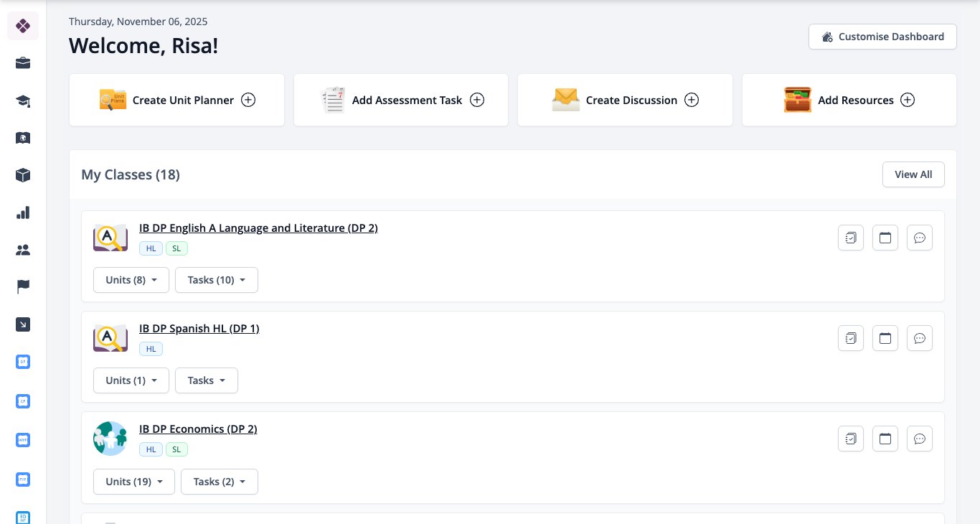Click the Add Resources card

849,100
